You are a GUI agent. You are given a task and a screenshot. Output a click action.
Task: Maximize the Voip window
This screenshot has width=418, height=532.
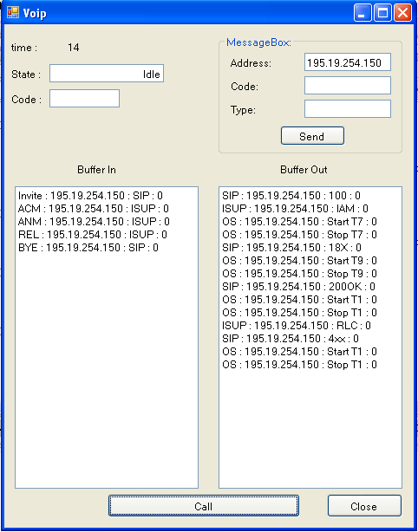382,13
